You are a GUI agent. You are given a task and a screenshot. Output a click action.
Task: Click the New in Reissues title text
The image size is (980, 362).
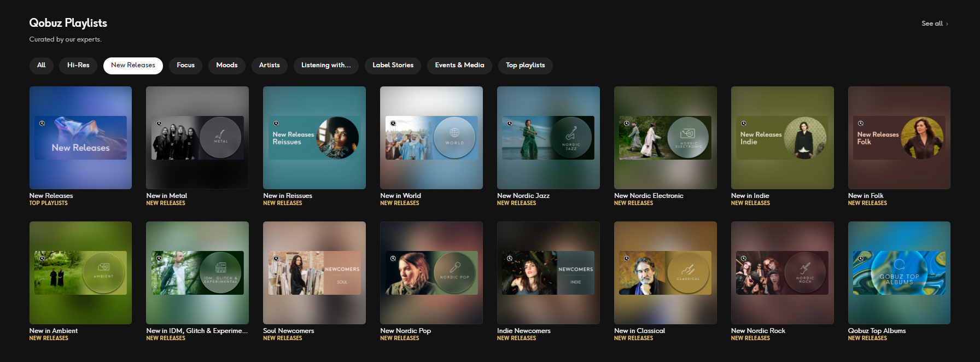pos(288,196)
